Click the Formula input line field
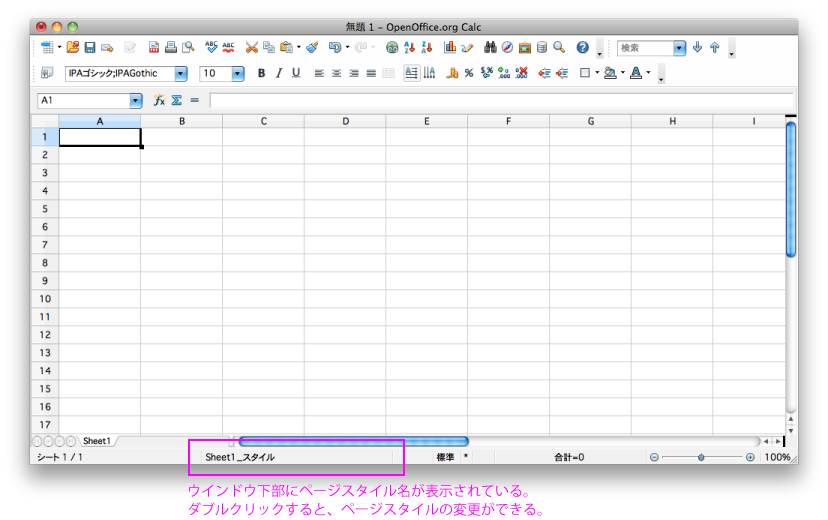The image size is (828, 520). click(x=501, y=100)
